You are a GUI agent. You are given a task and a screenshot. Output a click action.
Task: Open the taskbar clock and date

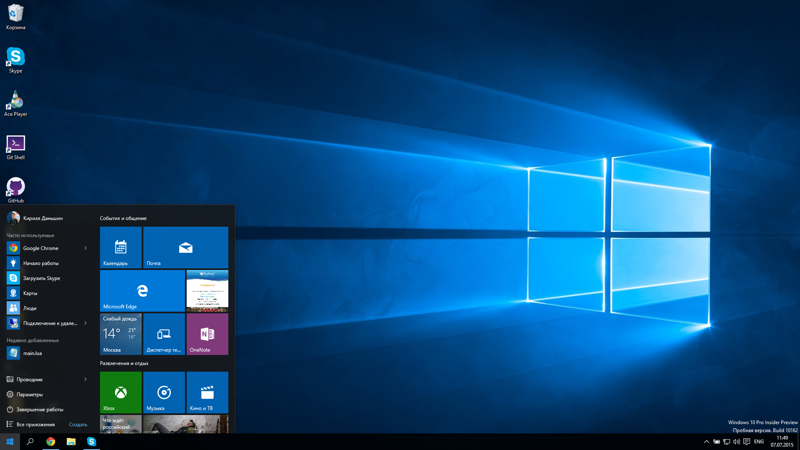coord(782,442)
